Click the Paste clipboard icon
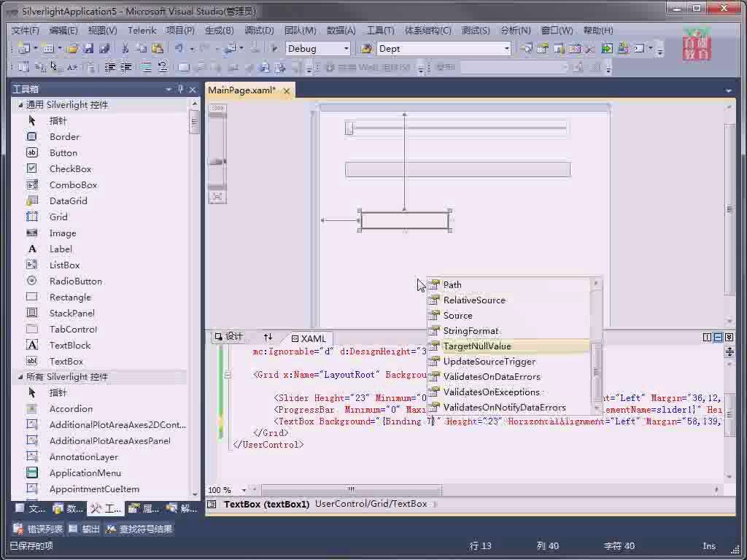 (x=158, y=48)
